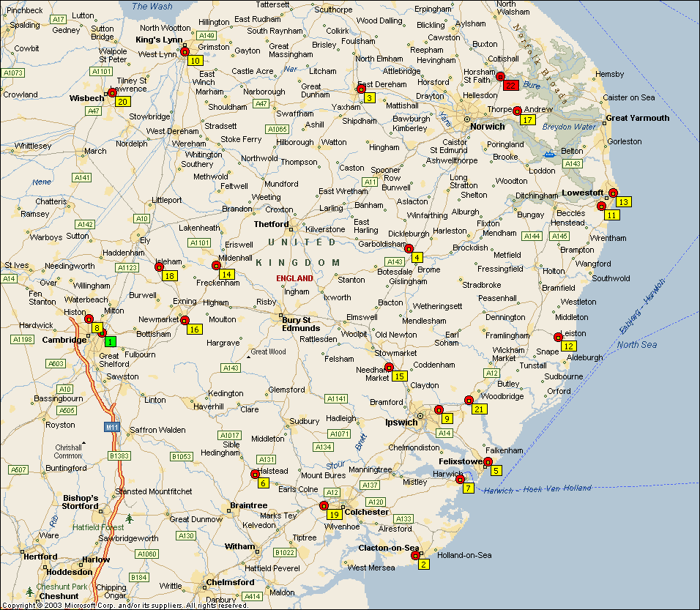This screenshot has height=610, width=700.
Task: Select marker 15 by Needham Market
Action: [x=399, y=376]
